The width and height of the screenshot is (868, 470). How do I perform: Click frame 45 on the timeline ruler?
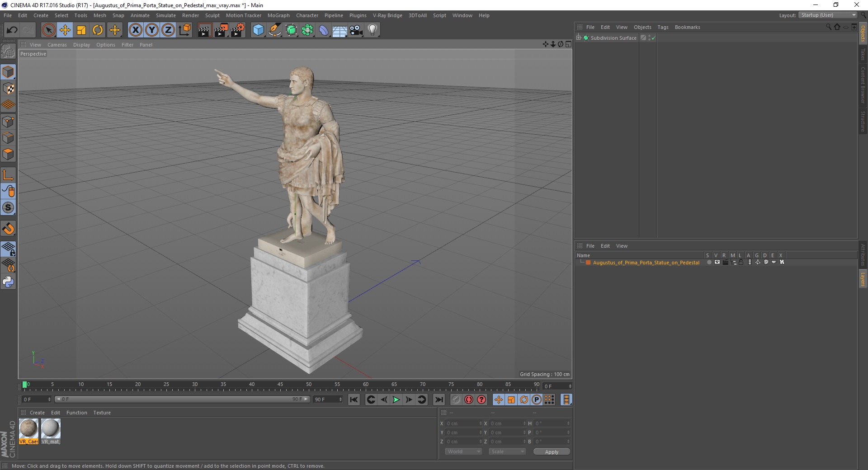click(x=280, y=385)
